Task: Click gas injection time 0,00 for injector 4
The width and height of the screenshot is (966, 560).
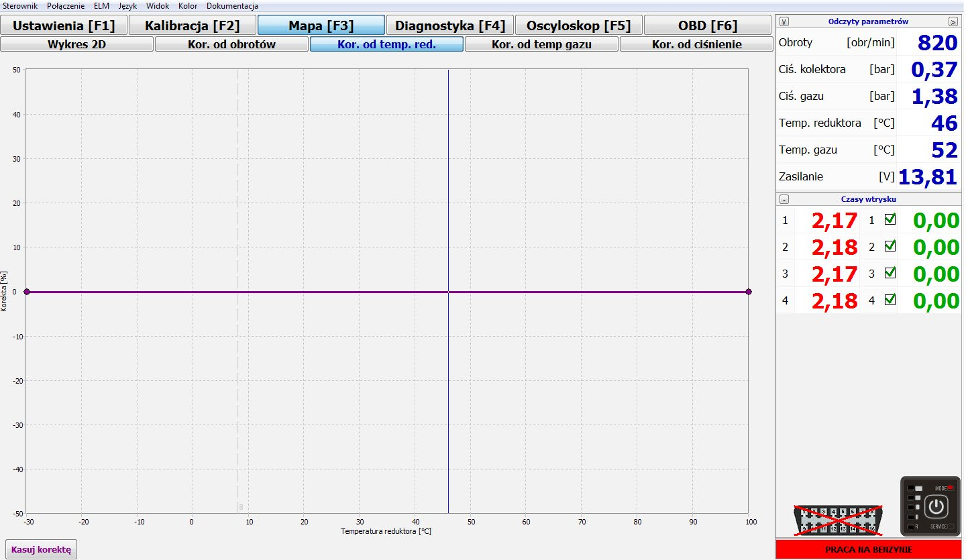Action: pos(936,300)
